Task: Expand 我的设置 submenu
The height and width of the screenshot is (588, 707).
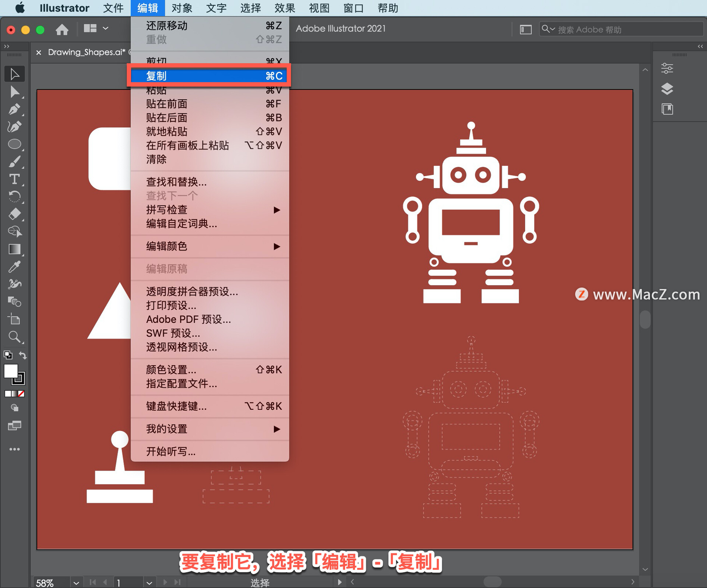Action: coord(210,429)
